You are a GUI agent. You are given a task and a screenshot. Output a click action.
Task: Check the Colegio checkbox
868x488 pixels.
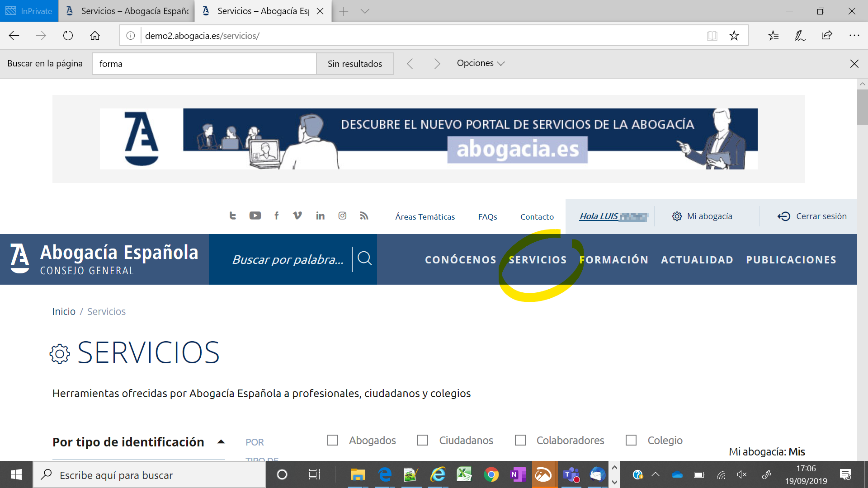coord(631,440)
